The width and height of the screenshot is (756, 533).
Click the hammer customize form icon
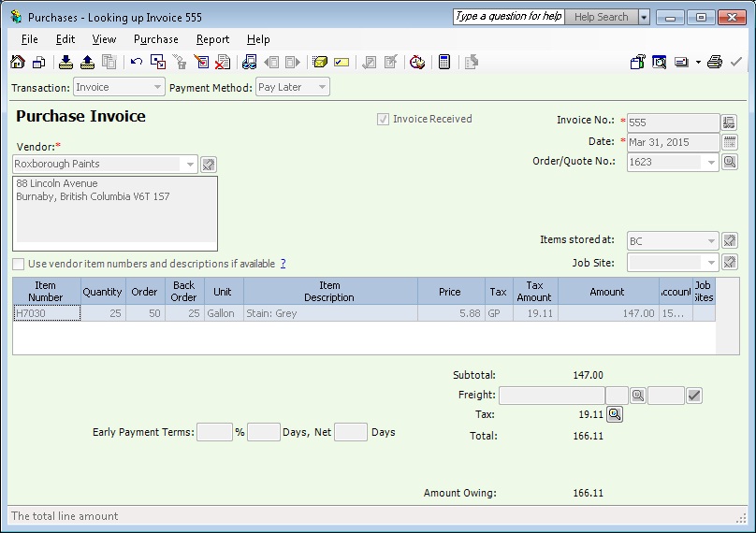(637, 62)
